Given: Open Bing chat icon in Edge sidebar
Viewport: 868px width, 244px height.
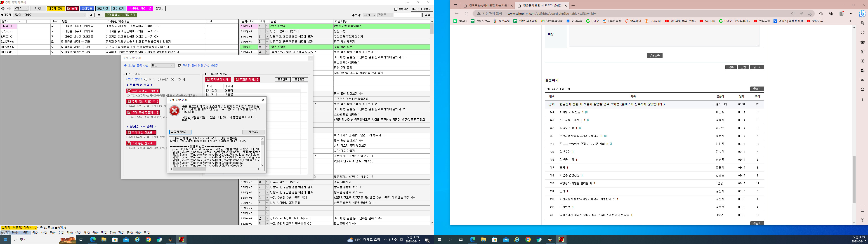Looking at the screenshot, I should (x=862, y=14).
